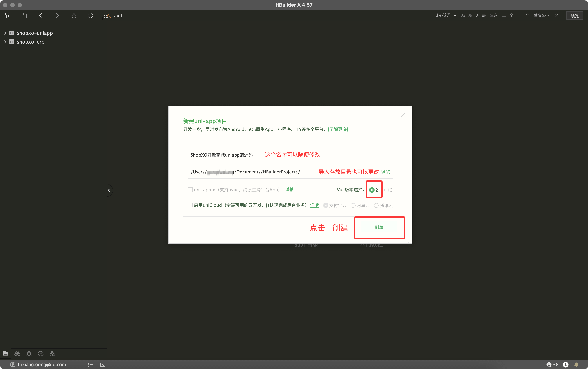This screenshot has height=369, width=588.
Task: Expand the shopxo-uniapp project
Action: click(5, 33)
